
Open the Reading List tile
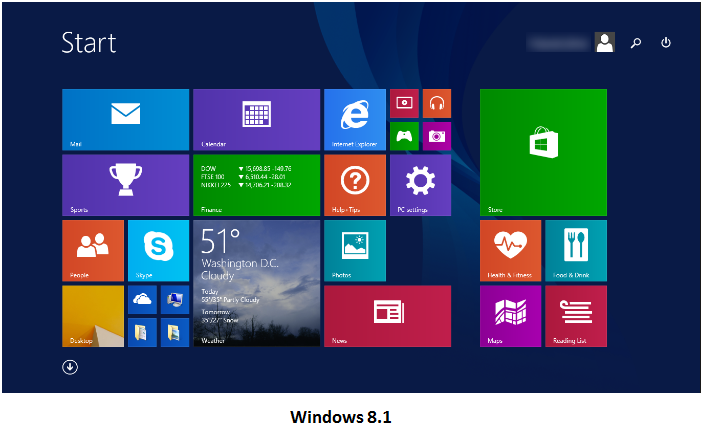click(576, 316)
